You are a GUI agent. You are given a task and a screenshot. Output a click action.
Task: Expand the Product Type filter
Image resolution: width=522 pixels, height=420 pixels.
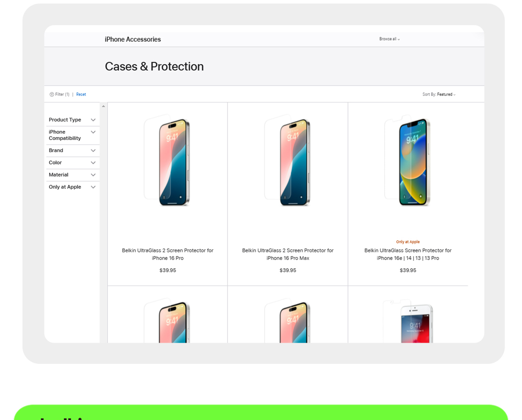[x=73, y=120]
